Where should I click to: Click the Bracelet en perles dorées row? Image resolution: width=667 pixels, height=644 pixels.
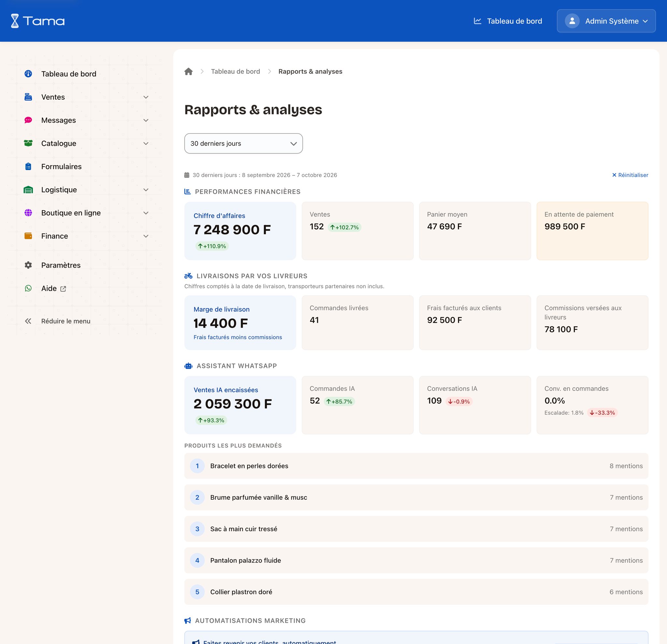416,465
